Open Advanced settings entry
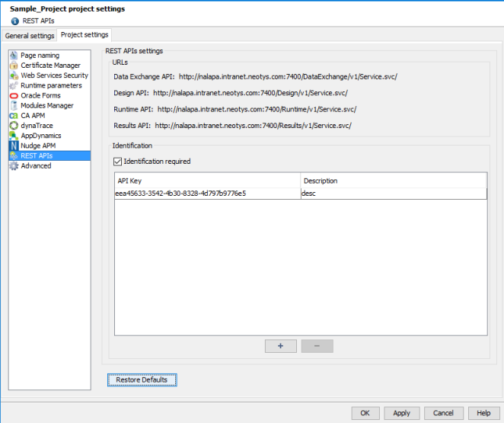Screen dimensions: 504x423 [49, 165]
